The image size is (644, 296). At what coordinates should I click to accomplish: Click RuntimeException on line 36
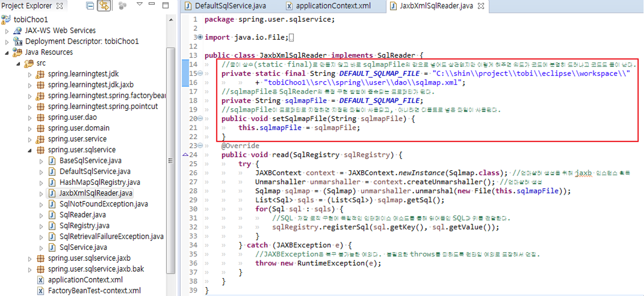click(x=332, y=263)
